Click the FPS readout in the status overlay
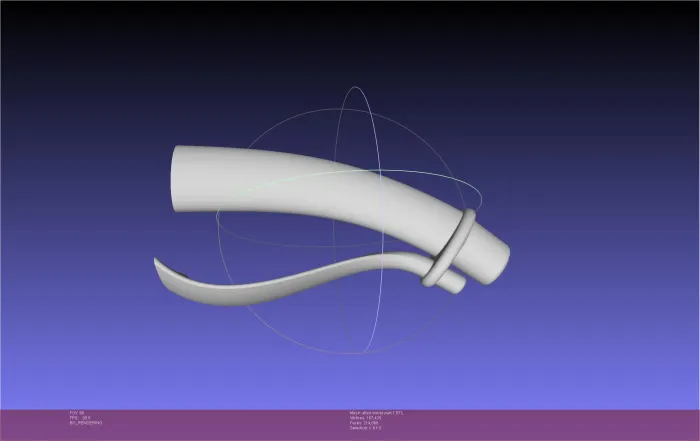 click(x=80, y=418)
